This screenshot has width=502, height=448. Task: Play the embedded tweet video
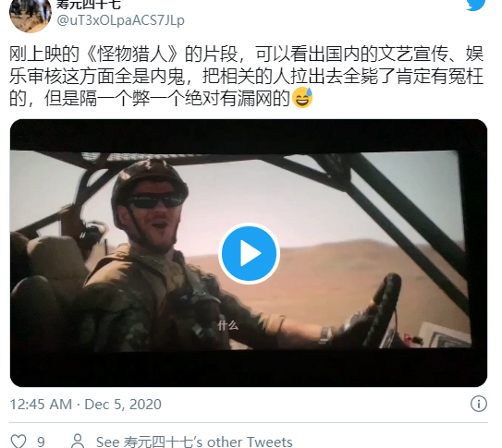click(x=249, y=253)
